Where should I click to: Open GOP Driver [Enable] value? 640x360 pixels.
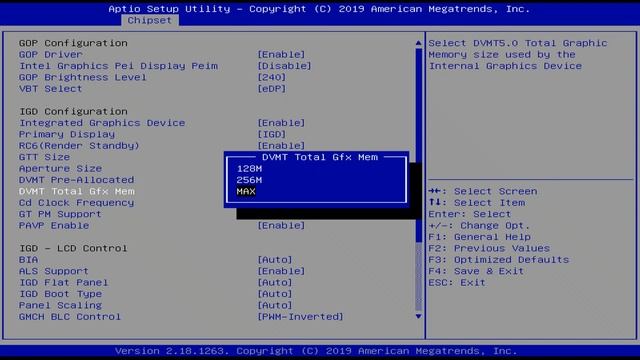pyautogui.click(x=281, y=54)
